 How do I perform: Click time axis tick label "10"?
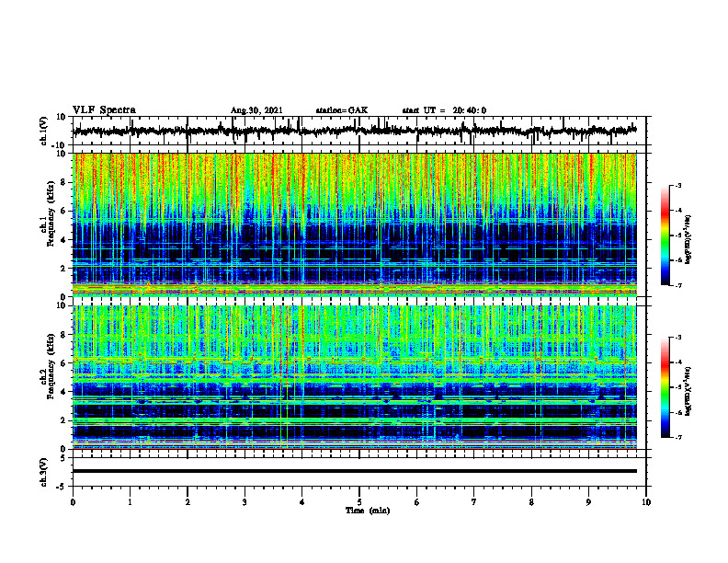pos(646,502)
